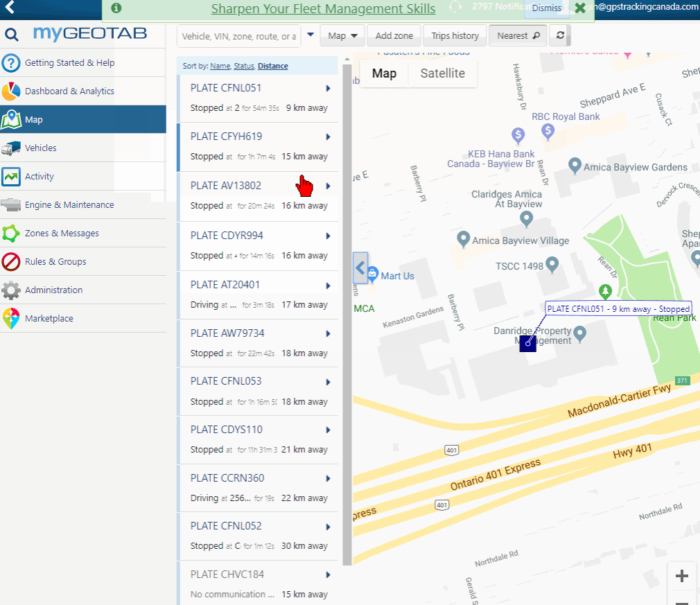The width and height of the screenshot is (700, 605).
Task: Expand PLATE CHVC184 row arrow
Action: click(x=328, y=575)
